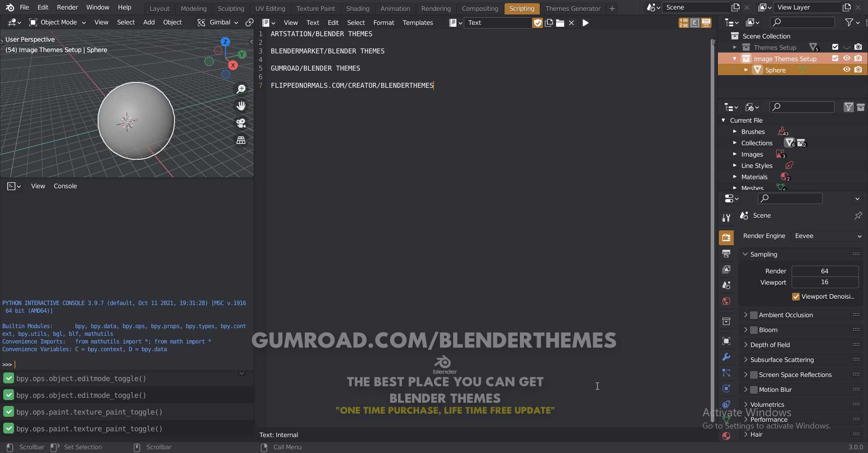Image resolution: width=868 pixels, height=453 pixels.
Task: Create a new text datablock
Action: 549,23
